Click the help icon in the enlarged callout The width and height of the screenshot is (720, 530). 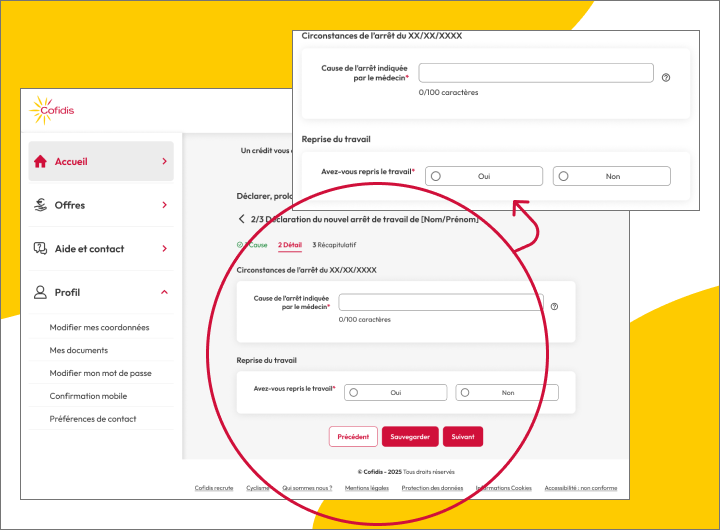666,76
